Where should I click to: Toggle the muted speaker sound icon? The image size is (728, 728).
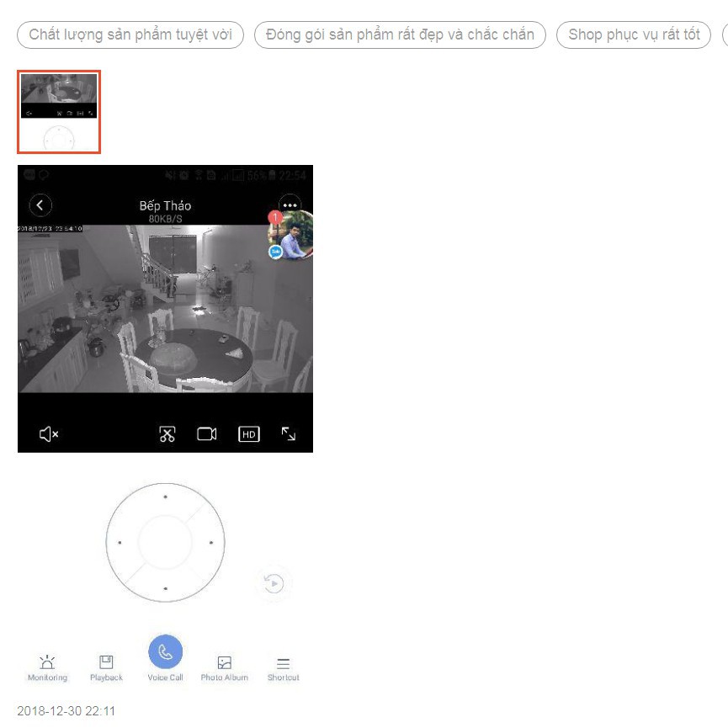(49, 434)
